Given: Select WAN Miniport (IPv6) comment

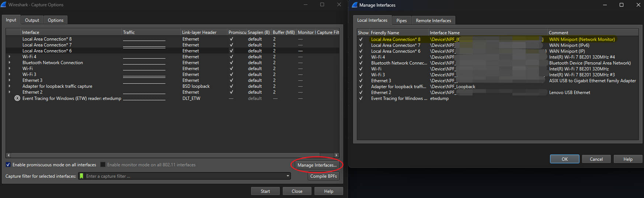Looking at the screenshot, I should pyautogui.click(x=569, y=45).
